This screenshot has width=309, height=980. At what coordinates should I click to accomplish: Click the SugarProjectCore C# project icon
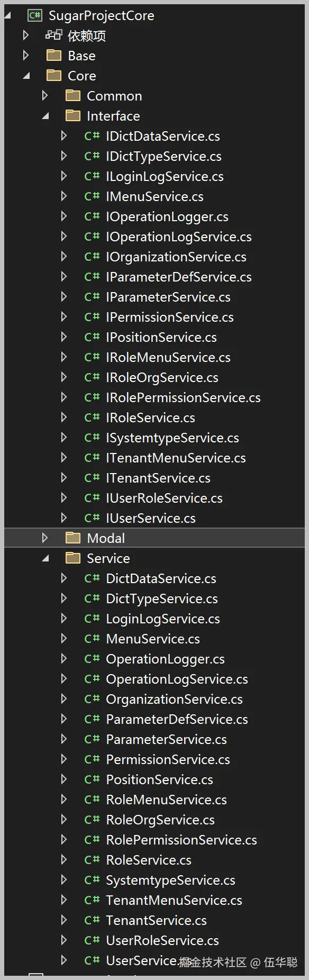click(x=35, y=15)
